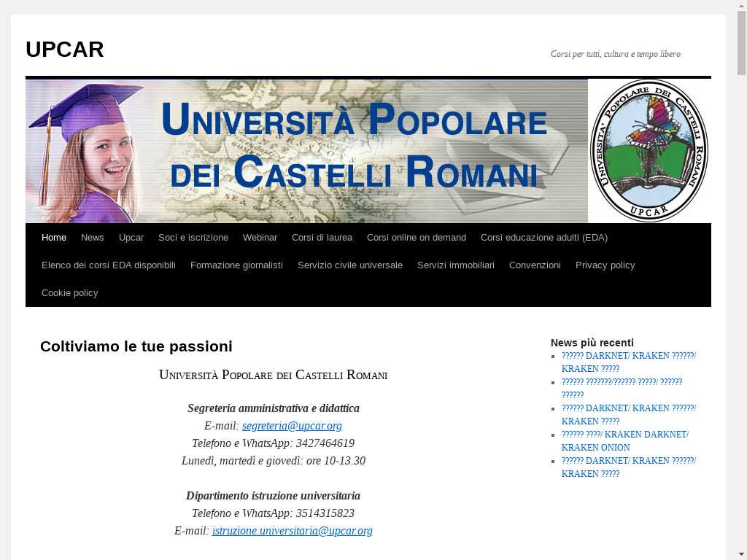Open the News menu item
Screen dimensions: 747x560
tap(93, 237)
